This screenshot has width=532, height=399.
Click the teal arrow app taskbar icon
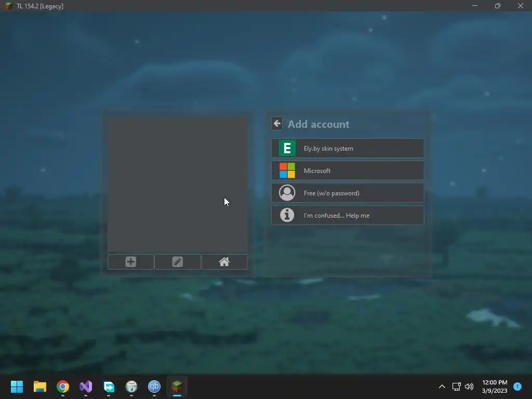(x=109, y=387)
